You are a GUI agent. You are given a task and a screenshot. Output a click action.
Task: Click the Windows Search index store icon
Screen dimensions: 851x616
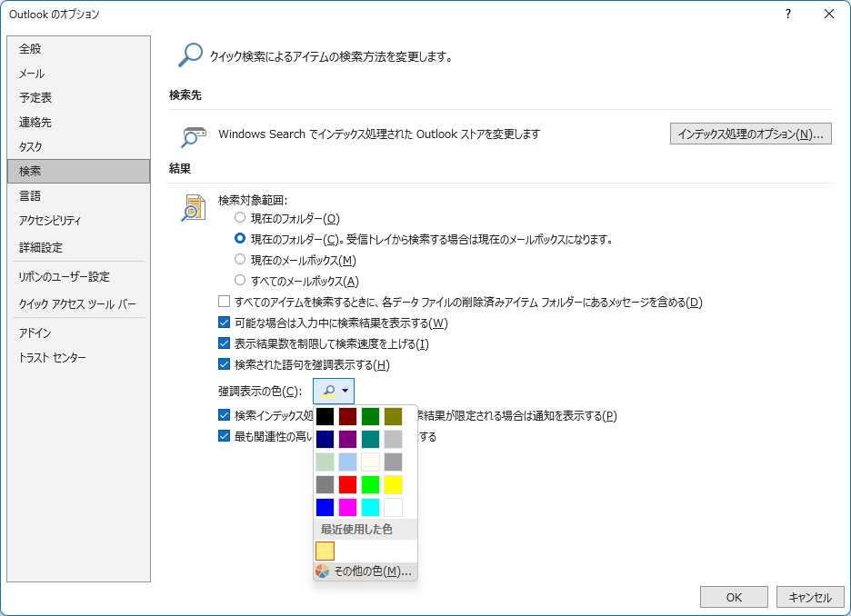click(x=194, y=137)
